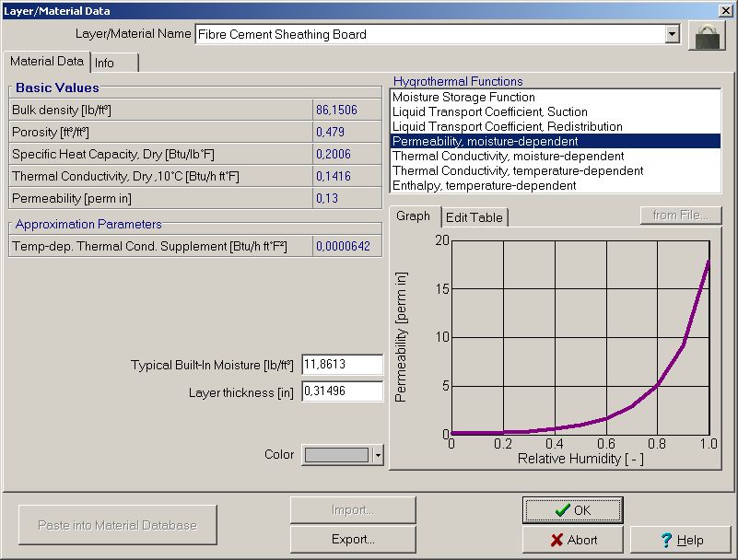Switch to the Edit Table tab
The width and height of the screenshot is (738, 560).
[475, 216]
